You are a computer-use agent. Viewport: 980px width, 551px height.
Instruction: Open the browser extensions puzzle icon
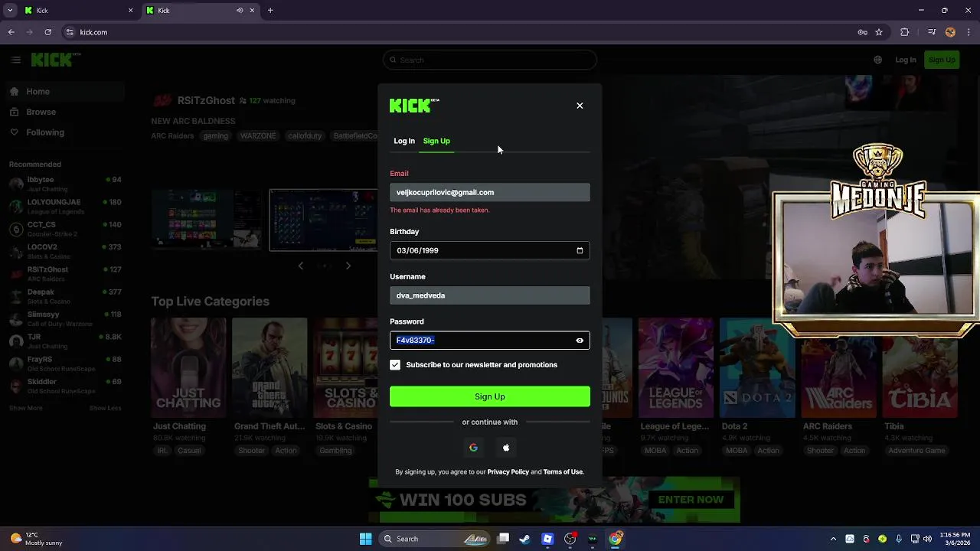[905, 32]
